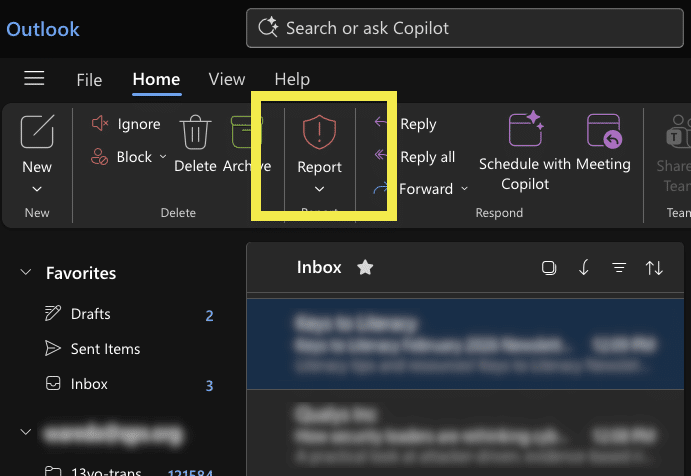This screenshot has width=691, height=476.
Task: Click Reply all in the ribbon
Action: [x=415, y=156]
